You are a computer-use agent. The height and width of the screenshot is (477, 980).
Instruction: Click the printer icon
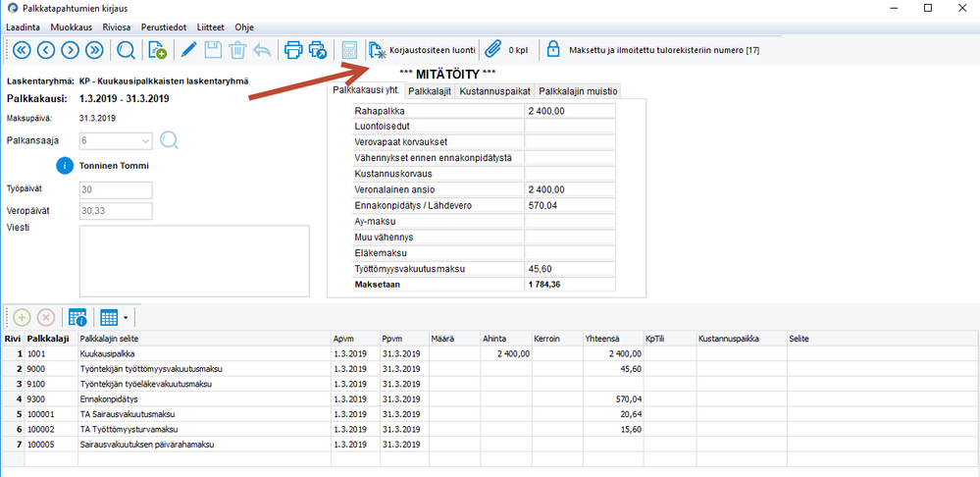(x=293, y=50)
